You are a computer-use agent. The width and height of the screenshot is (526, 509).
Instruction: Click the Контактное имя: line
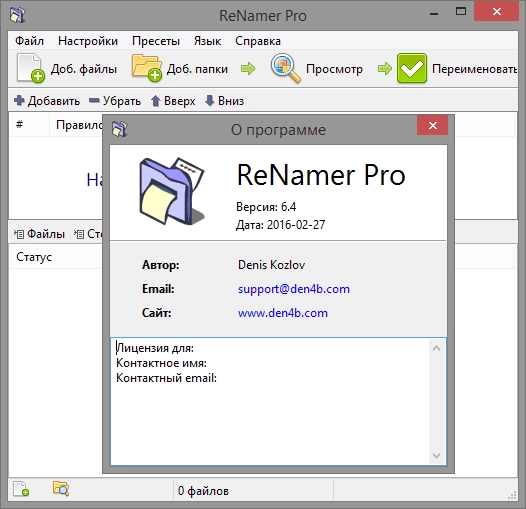pos(161,363)
